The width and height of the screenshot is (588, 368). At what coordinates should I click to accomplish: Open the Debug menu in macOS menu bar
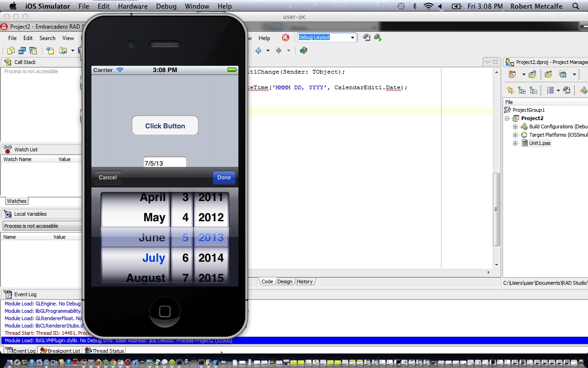click(166, 6)
